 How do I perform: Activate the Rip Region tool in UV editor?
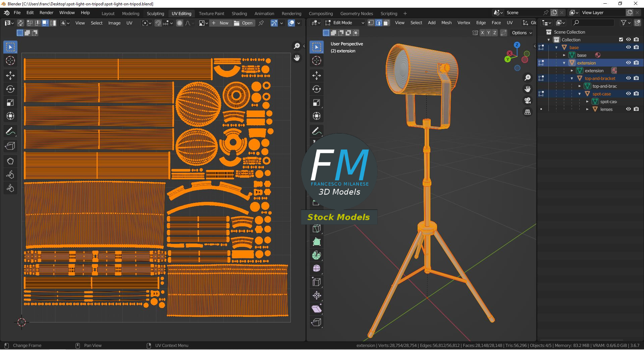point(10,146)
